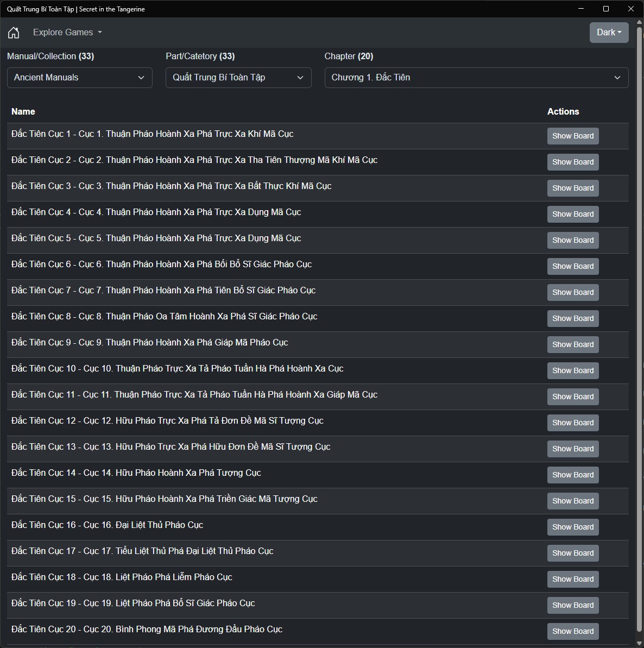Screen dimensions: 644x648
Task: Open the Quất Trung Bí Toàn Tập part dropdown
Action: pyautogui.click(x=238, y=78)
